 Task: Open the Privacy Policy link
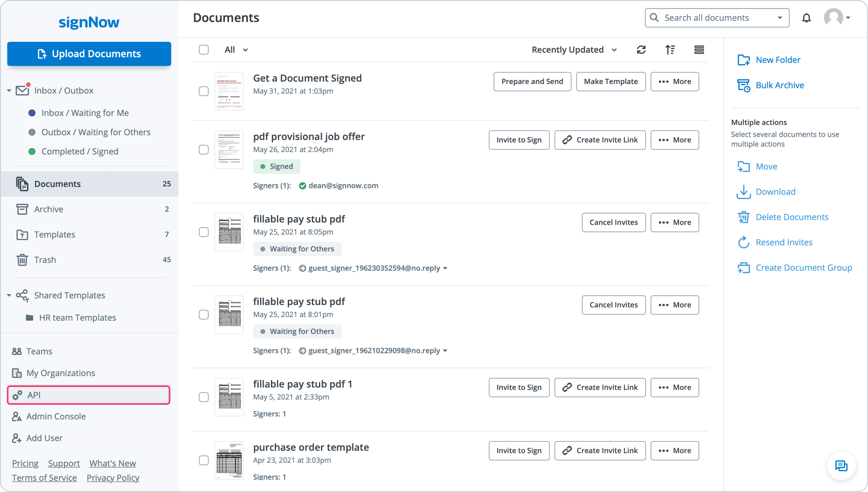pos(113,478)
